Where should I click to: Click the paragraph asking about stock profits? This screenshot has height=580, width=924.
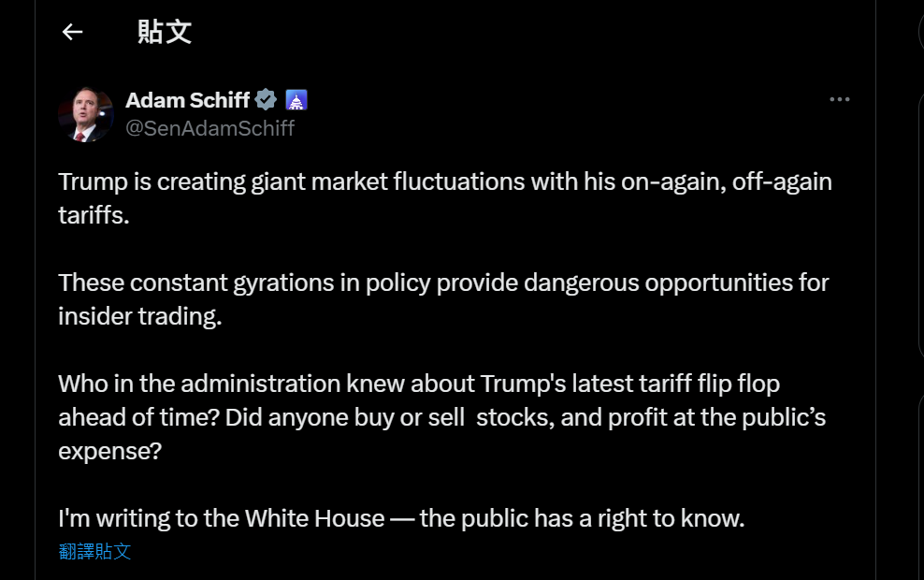coord(441,417)
